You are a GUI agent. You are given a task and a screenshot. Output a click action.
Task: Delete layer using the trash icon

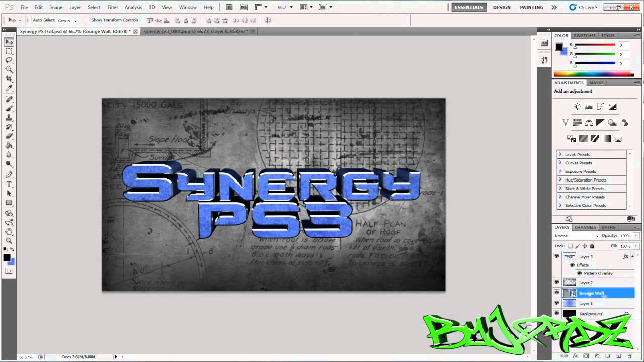[x=629, y=356]
